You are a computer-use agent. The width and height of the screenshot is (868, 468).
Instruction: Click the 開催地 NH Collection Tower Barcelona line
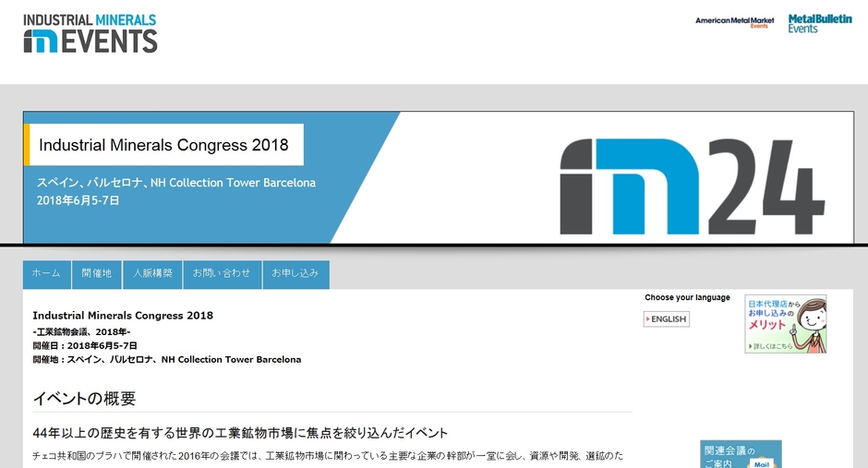pos(166,360)
